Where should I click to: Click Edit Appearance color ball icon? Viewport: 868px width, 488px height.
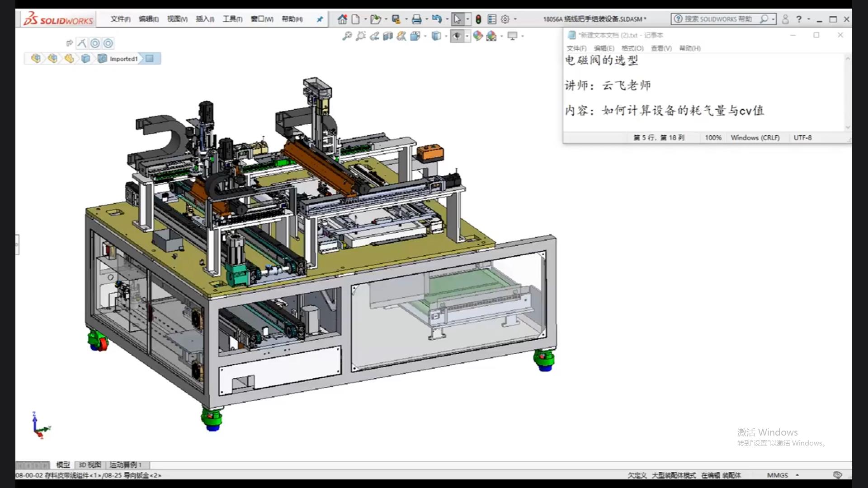coord(478,36)
